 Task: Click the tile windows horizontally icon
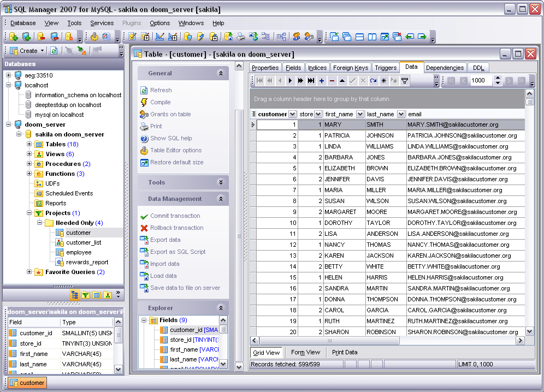pyautogui.click(x=359, y=37)
